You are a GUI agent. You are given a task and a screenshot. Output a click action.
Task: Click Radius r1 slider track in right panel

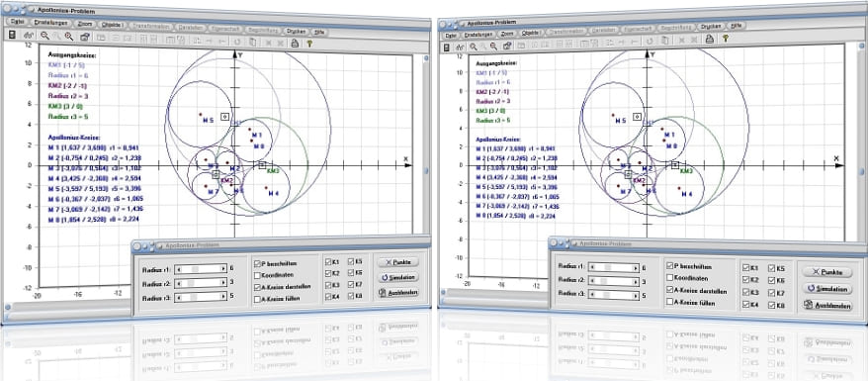point(613,268)
